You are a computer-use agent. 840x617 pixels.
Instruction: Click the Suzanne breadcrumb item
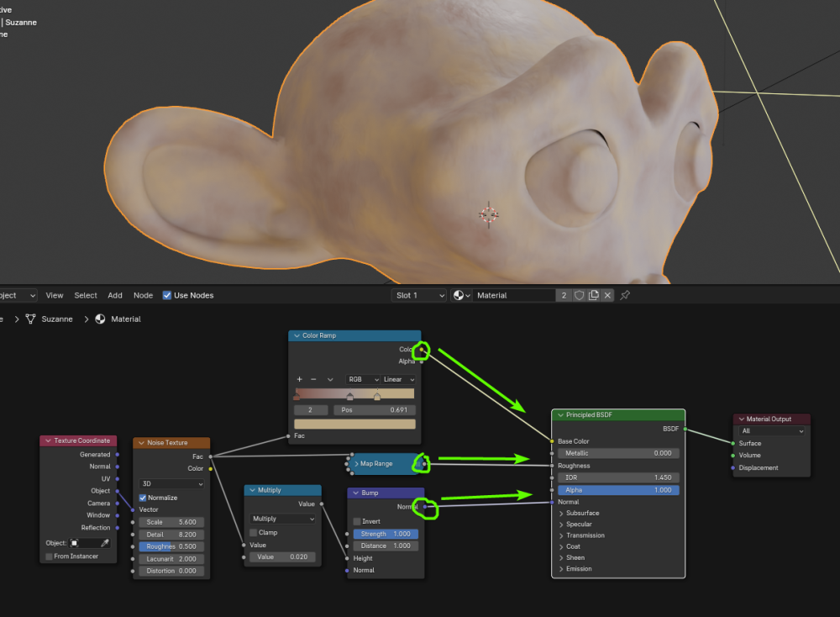click(56, 319)
